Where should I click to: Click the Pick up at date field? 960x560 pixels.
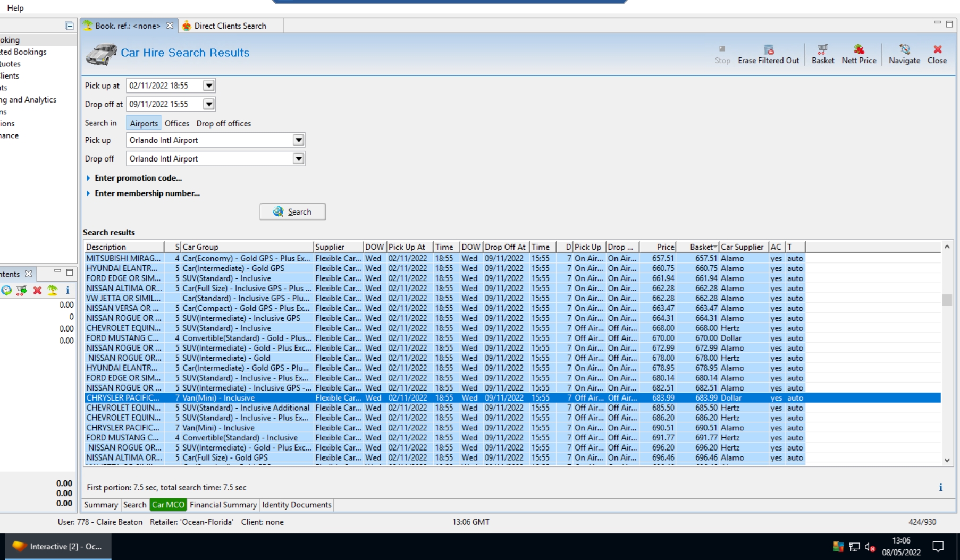(x=165, y=86)
